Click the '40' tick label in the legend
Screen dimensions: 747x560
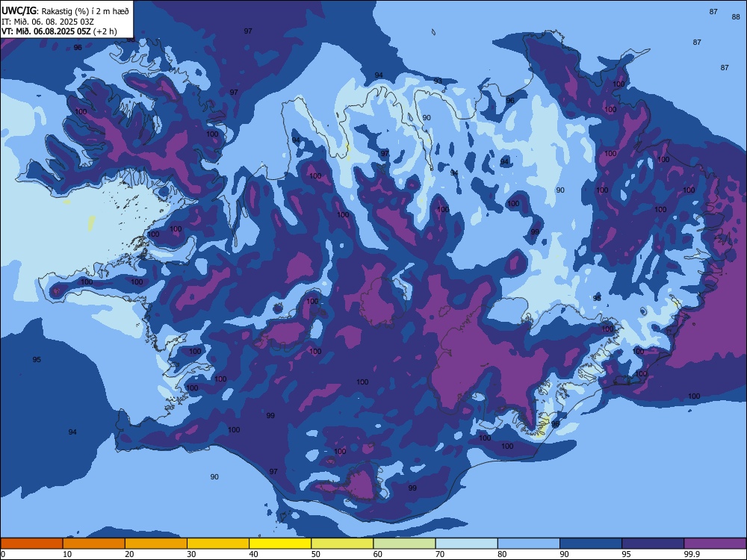pos(253,554)
